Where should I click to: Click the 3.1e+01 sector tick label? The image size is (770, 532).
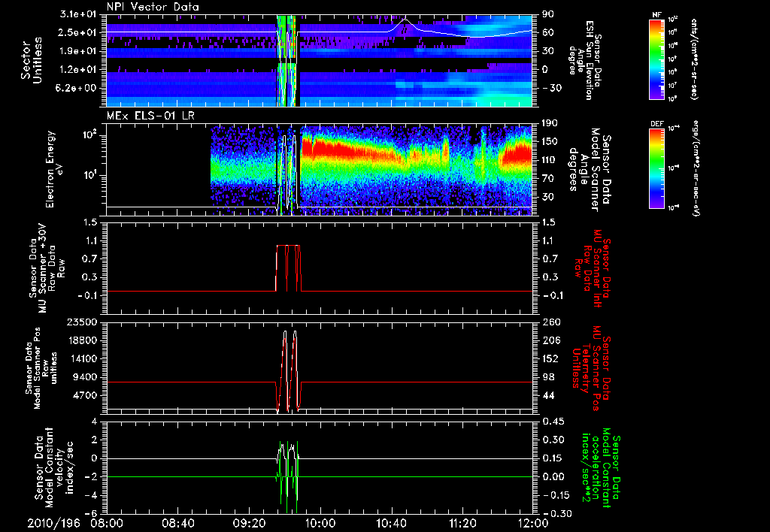tap(78, 14)
